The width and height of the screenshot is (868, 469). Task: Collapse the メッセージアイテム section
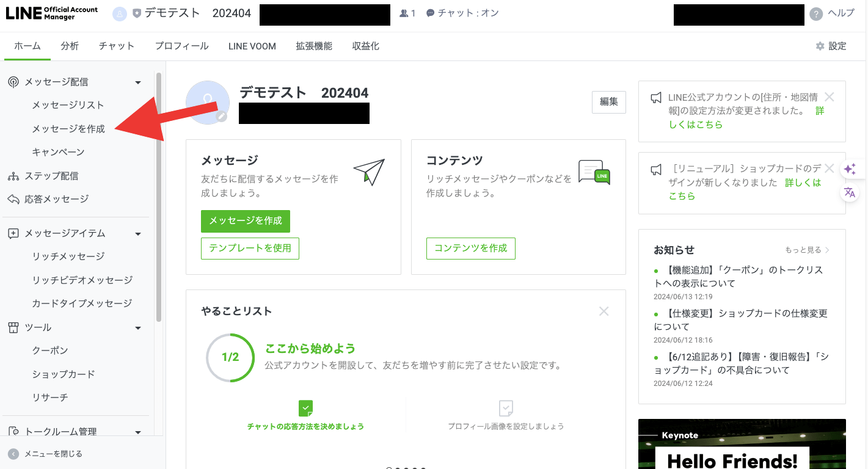[x=138, y=234]
